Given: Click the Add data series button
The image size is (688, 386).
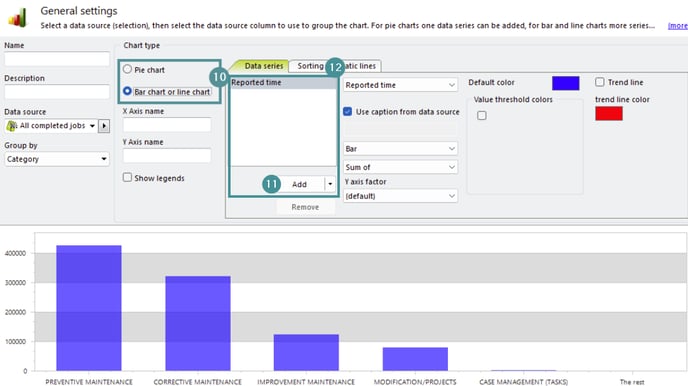Looking at the screenshot, I should click(x=300, y=184).
